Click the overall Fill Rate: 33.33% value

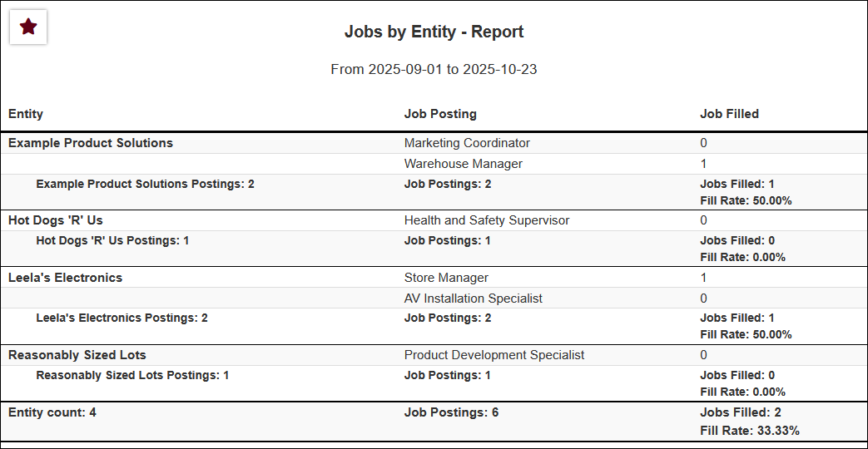pyautogui.click(x=750, y=431)
